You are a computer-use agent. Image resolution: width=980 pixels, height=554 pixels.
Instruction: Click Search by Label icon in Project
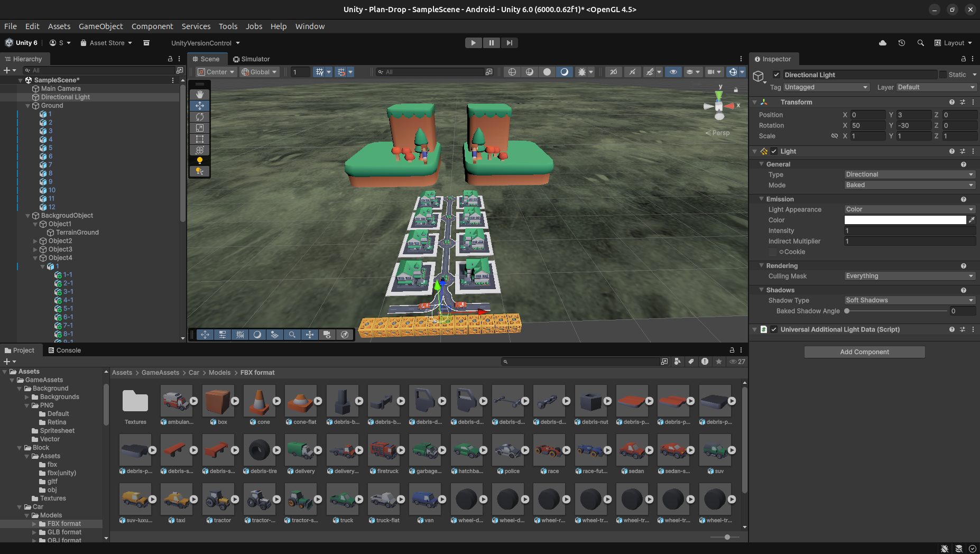point(691,362)
